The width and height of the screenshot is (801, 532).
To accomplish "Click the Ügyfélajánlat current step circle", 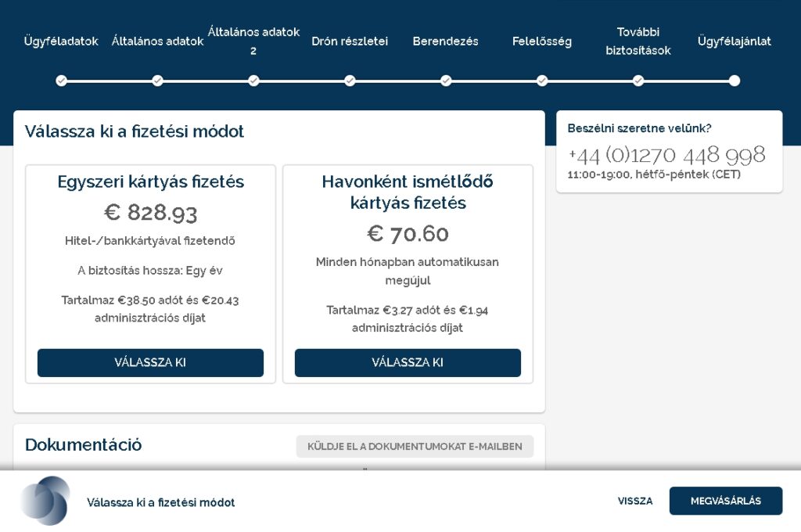I will (x=734, y=81).
